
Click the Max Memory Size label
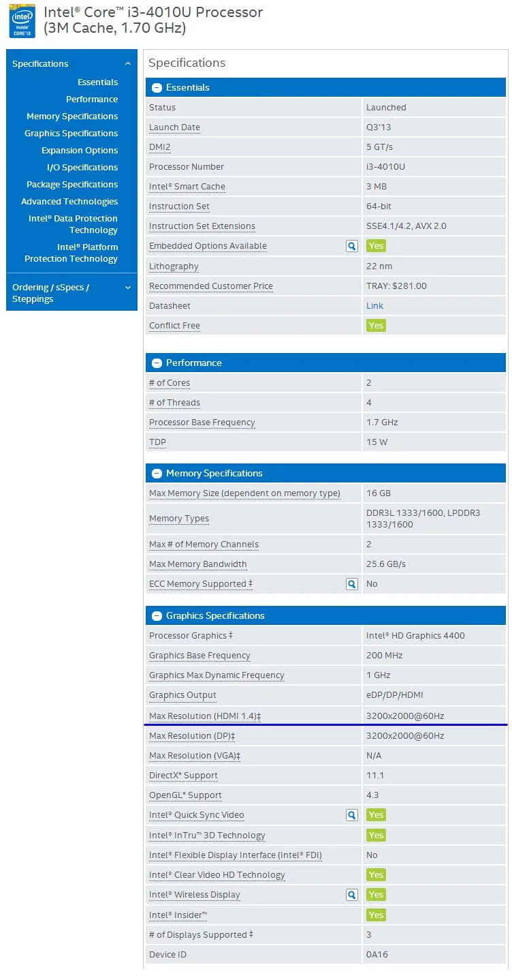pyautogui.click(x=244, y=493)
